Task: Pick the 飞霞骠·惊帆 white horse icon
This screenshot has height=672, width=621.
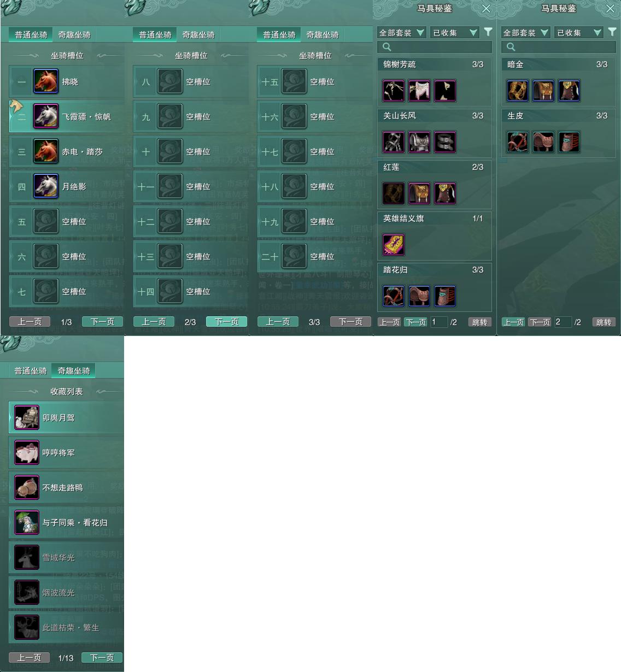Action: (46, 116)
